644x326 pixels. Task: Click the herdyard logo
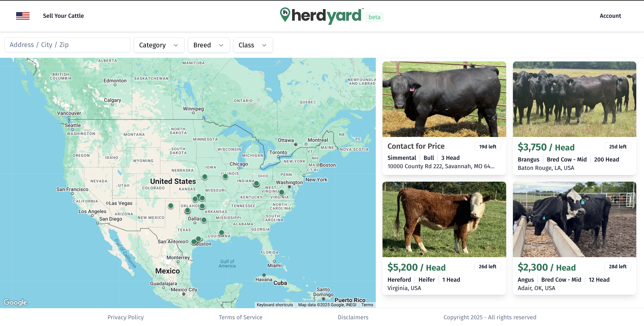point(322,16)
